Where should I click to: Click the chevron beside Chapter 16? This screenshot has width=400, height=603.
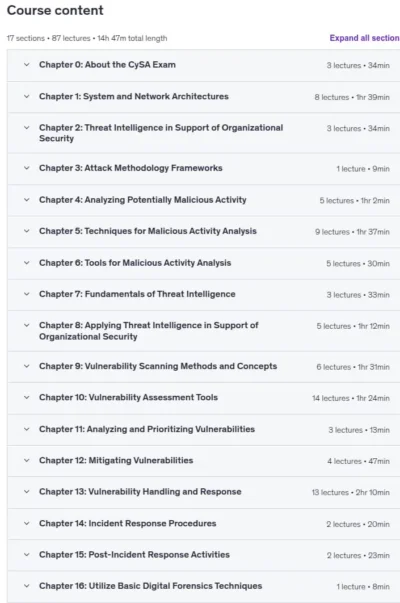tap(27, 586)
